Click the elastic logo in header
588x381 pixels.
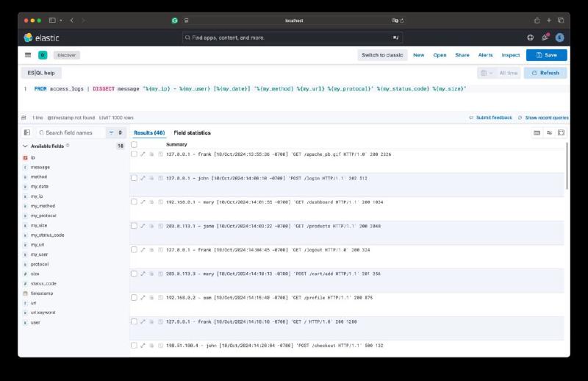click(41, 38)
